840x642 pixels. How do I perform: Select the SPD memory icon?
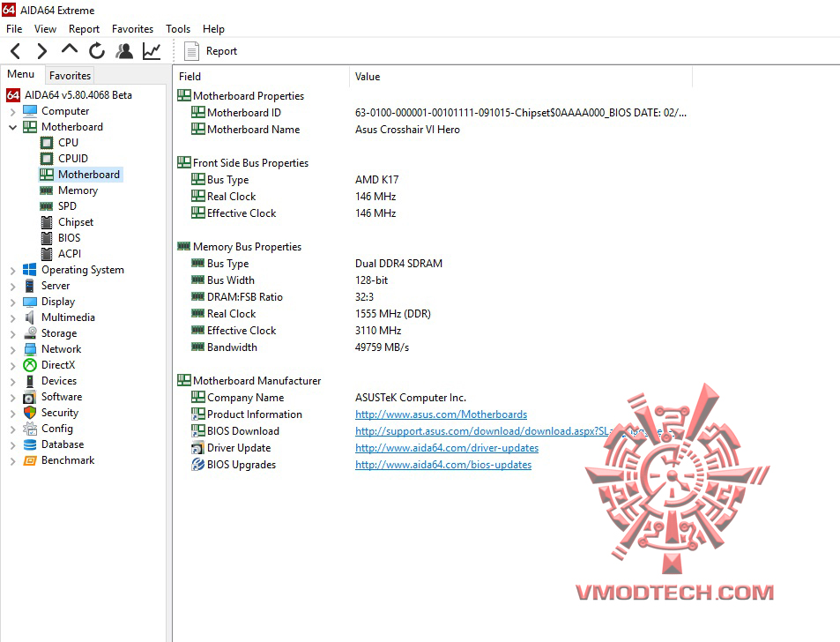point(47,206)
